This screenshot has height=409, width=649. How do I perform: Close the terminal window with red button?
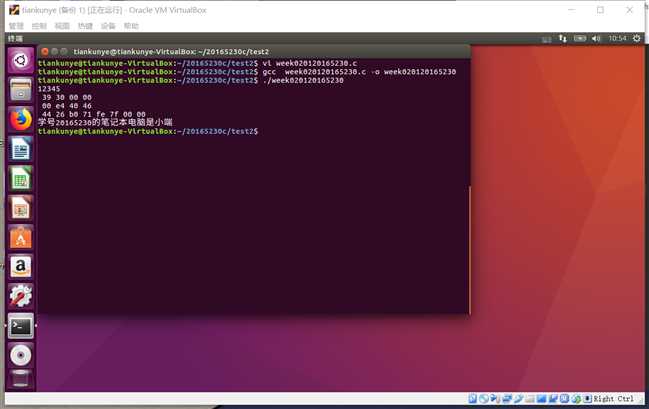click(45, 51)
